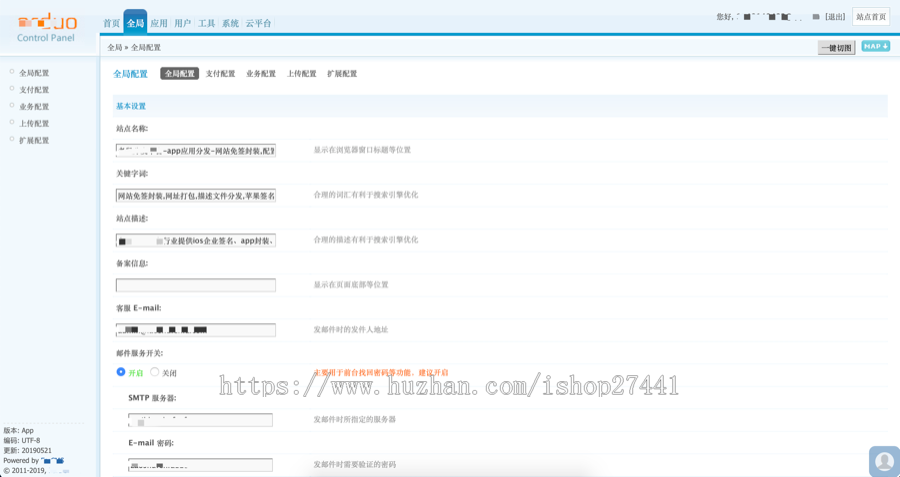Open the 应用 top menu
Viewport: 900px width, 477px height.
[159, 24]
